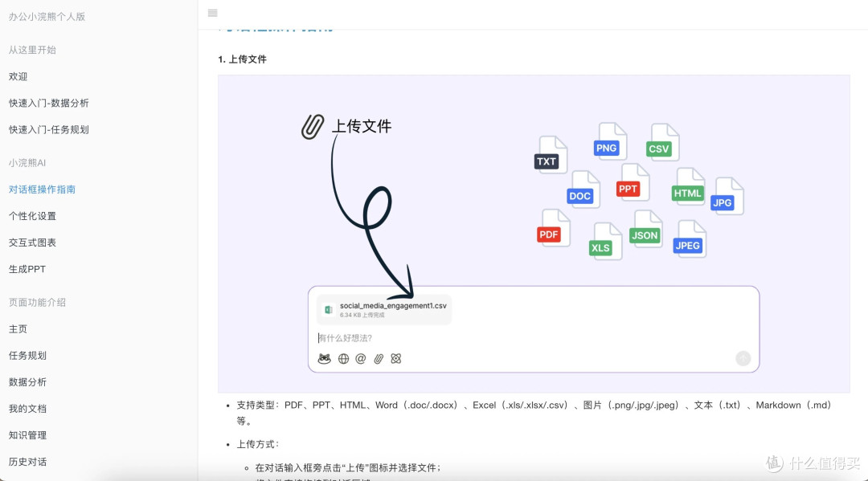Screen dimensions: 868x481
Task: Click the raccoon icon in chat box
Action: (325, 359)
